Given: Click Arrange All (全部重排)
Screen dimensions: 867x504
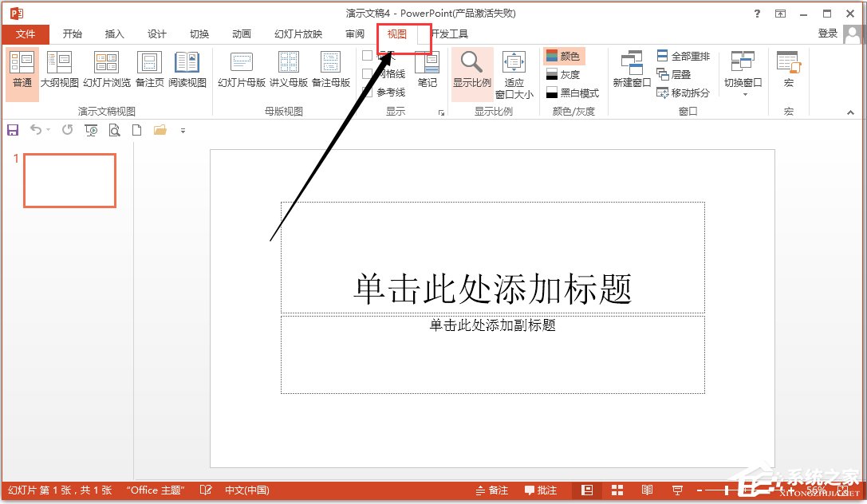Looking at the screenshot, I should 683,56.
